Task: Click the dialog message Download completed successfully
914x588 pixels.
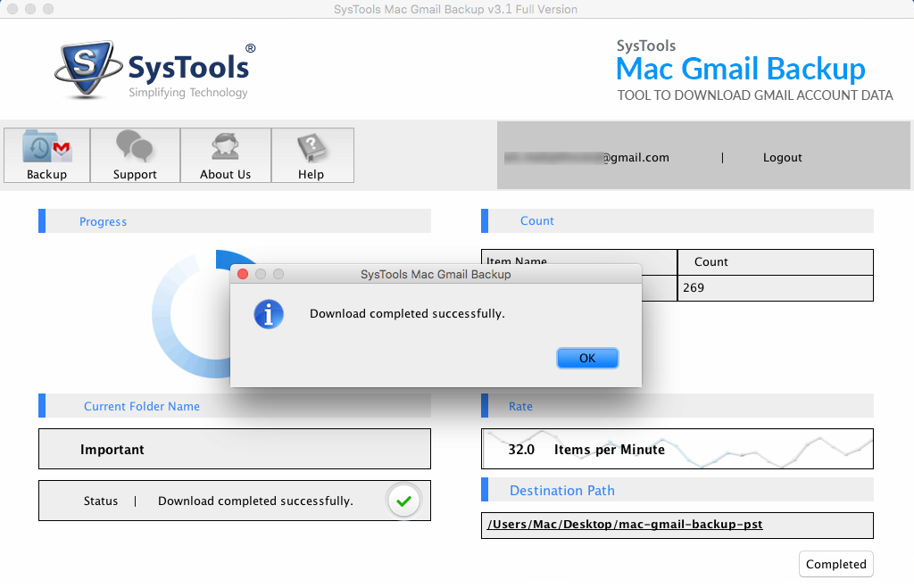Action: (x=407, y=313)
